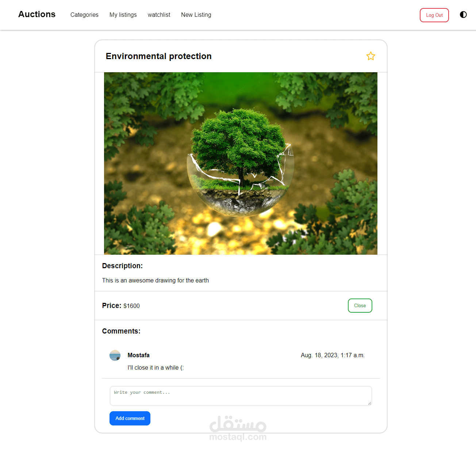Click the blue Add comment button
476x451 pixels.
click(x=130, y=418)
